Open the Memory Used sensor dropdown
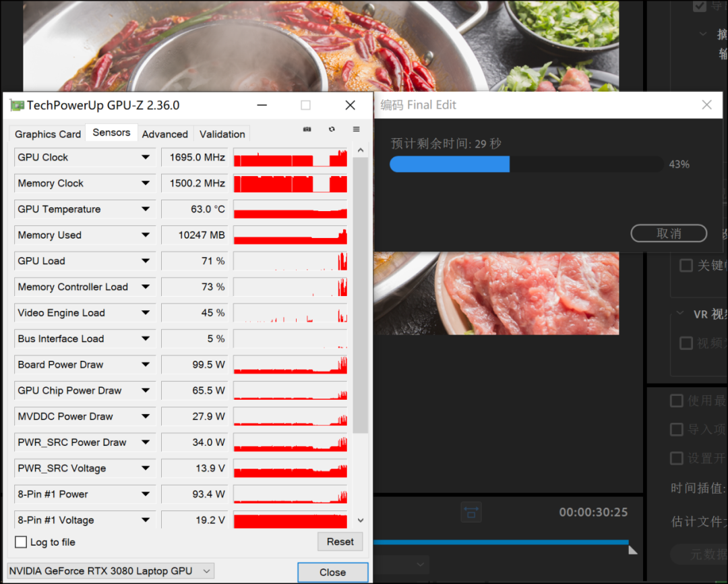 coord(146,235)
